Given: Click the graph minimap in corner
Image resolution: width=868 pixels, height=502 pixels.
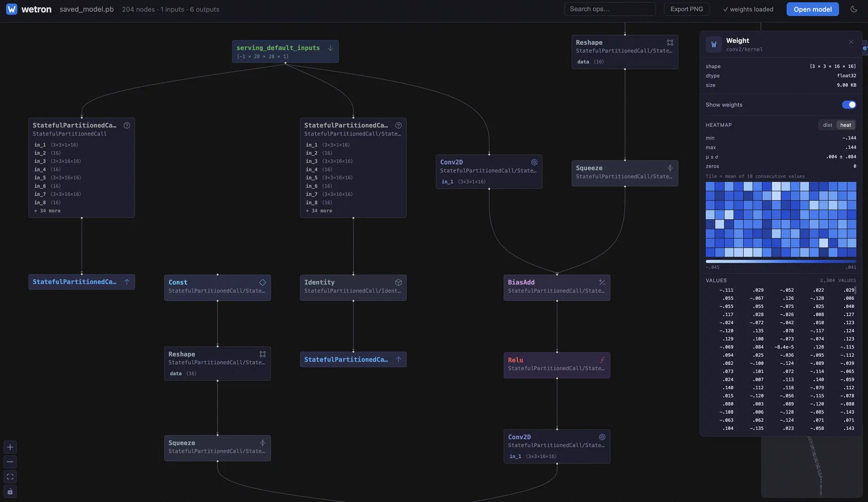Looking at the screenshot, I should tap(812, 467).
